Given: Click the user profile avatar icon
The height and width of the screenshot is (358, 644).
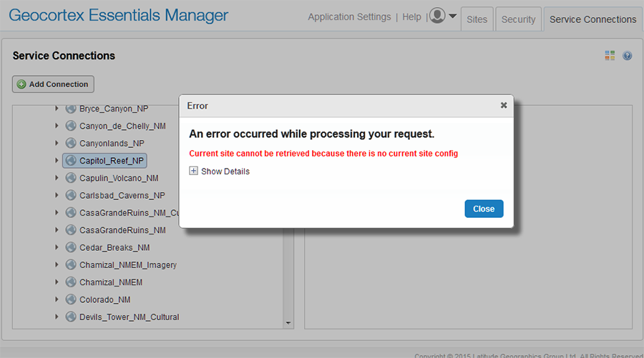Looking at the screenshot, I should coord(437,16).
